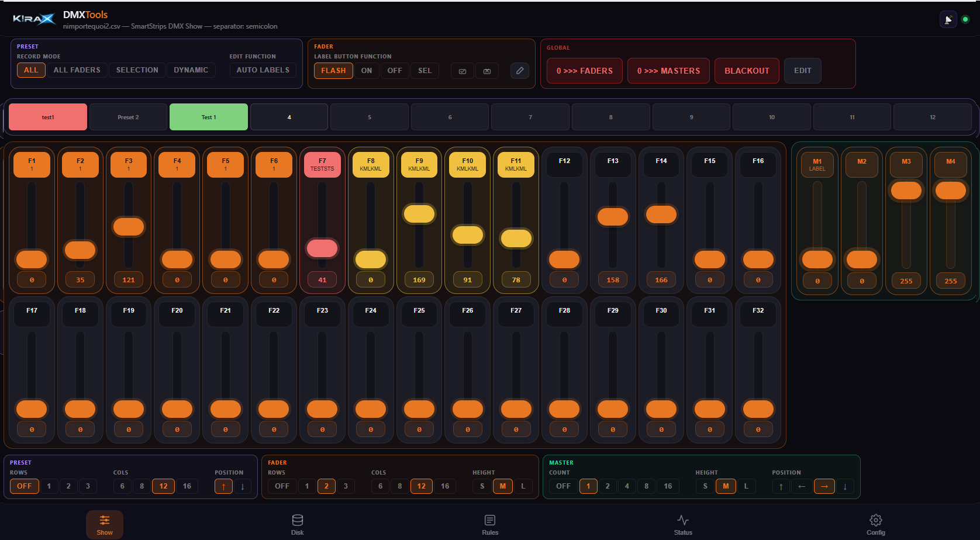980x540 pixels.
Task: Click the M4 value field showing 255
Action: click(951, 281)
